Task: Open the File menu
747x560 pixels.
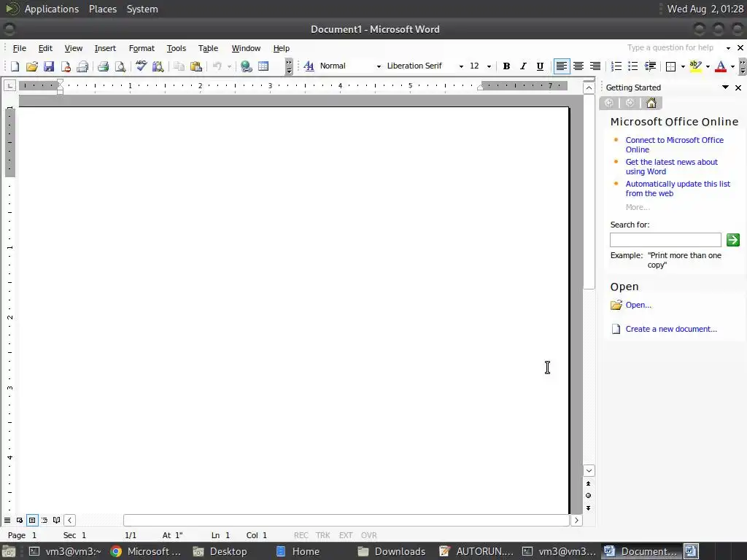Action: 20,48
